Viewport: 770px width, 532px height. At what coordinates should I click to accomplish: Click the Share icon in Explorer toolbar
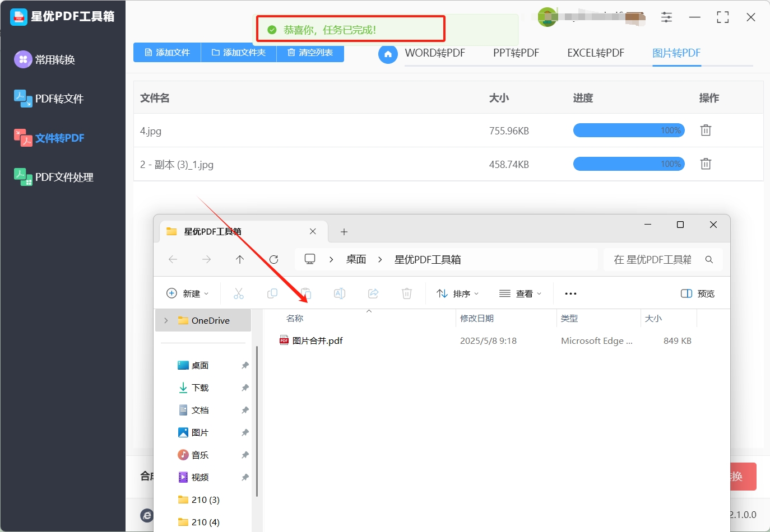[373, 293]
